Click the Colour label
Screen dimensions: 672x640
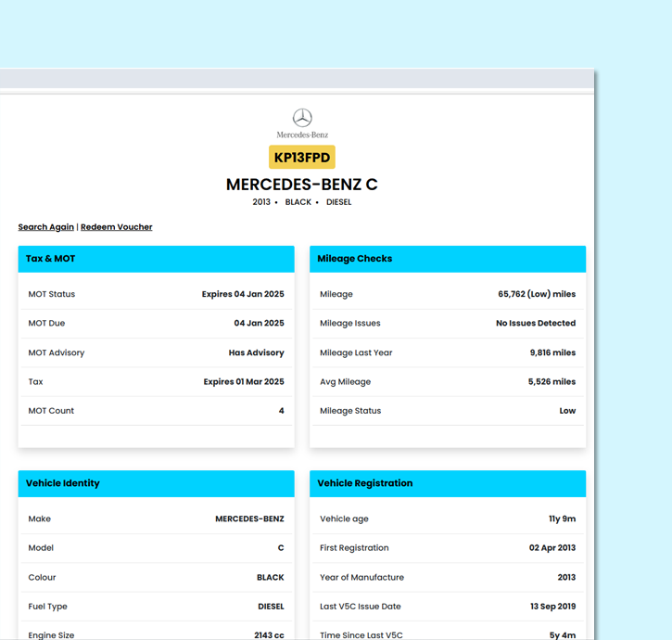[42, 577]
